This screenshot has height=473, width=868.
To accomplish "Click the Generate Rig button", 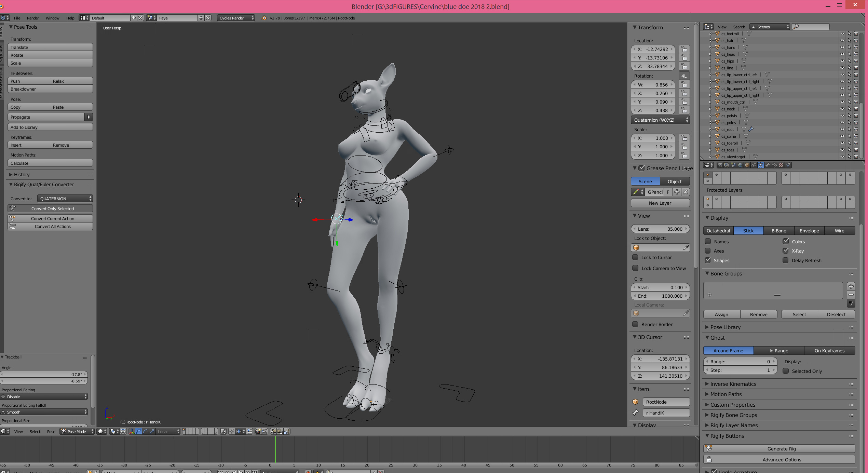I will 781,449.
